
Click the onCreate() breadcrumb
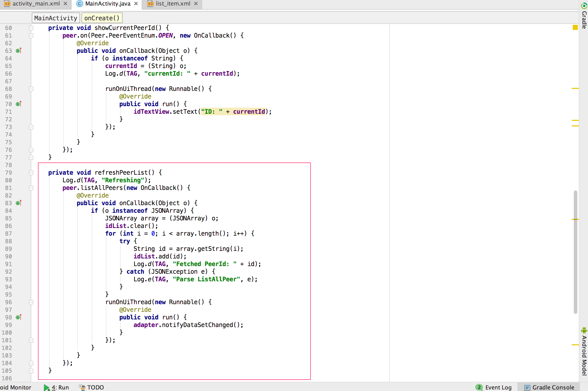pyautogui.click(x=102, y=18)
